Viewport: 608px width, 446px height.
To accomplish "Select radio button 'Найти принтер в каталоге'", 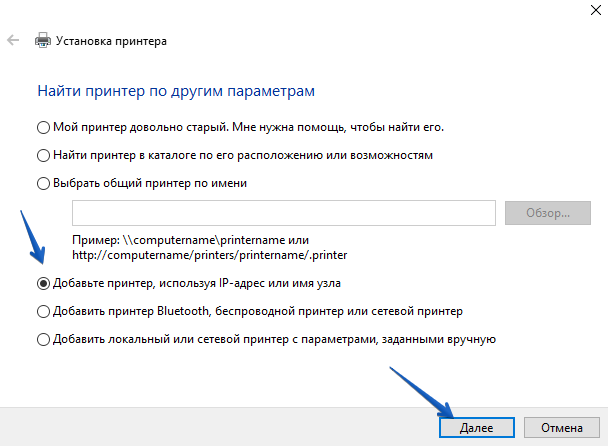I will pos(43,155).
